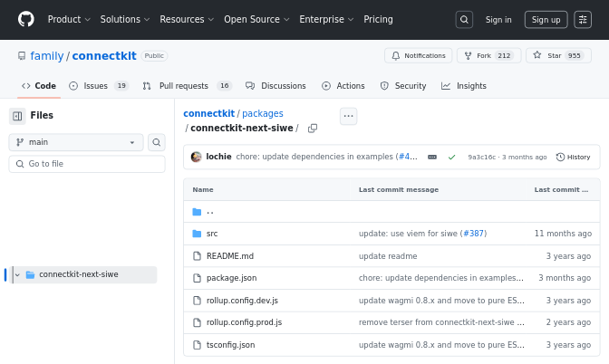The image size is (609, 364).
Task: Switch to the Security tab
Action: tap(403, 86)
